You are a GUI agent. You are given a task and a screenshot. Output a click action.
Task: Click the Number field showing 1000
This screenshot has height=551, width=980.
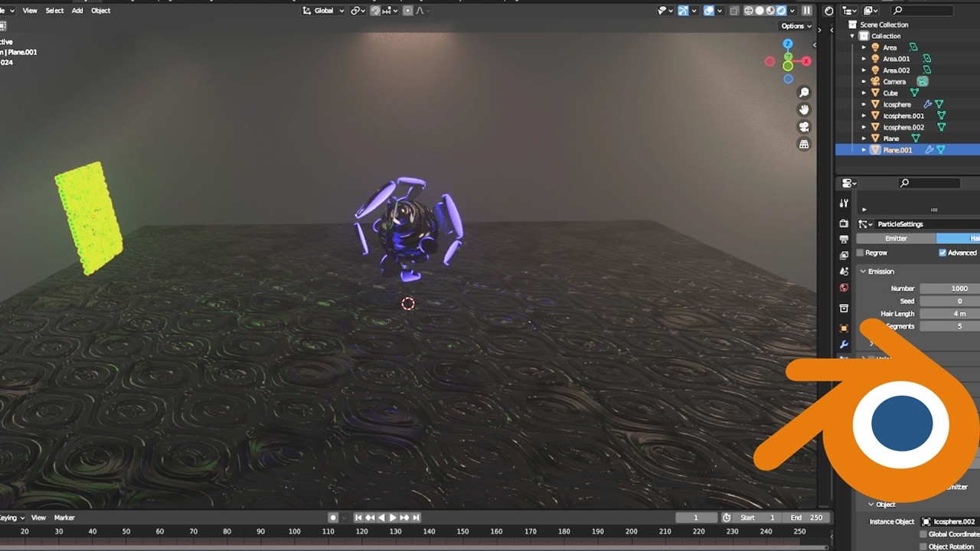click(950, 289)
